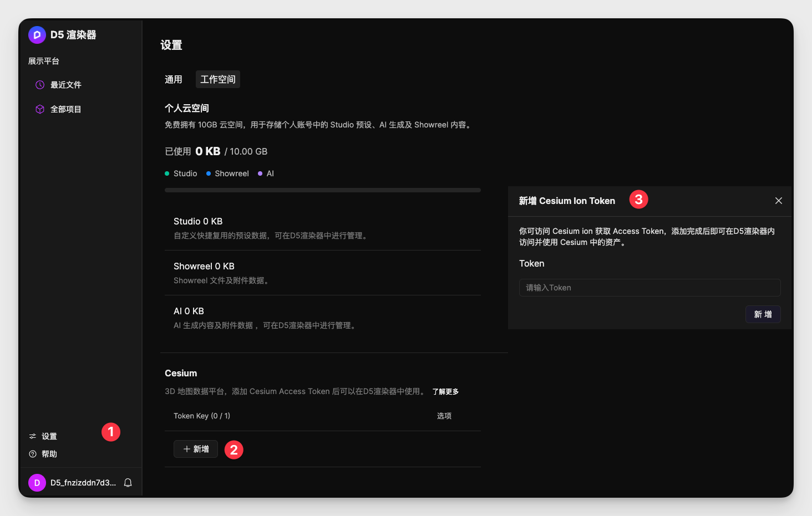812x516 pixels.
Task: Click the cube icon beside 全部项目
Action: [x=40, y=109]
